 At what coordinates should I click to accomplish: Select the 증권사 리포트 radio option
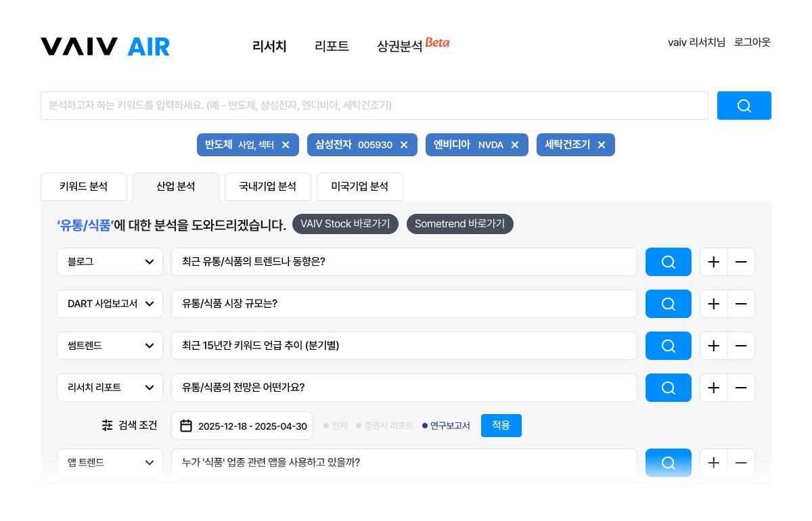tap(384, 426)
